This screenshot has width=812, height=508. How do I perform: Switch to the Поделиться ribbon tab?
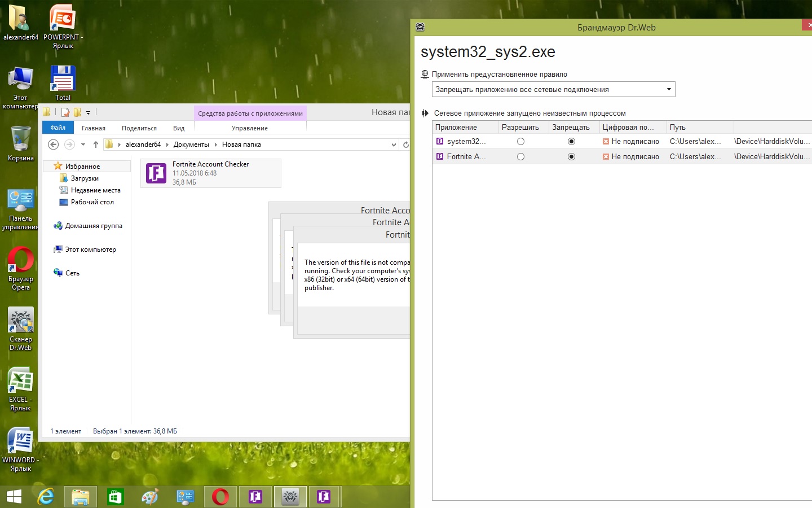pos(139,128)
